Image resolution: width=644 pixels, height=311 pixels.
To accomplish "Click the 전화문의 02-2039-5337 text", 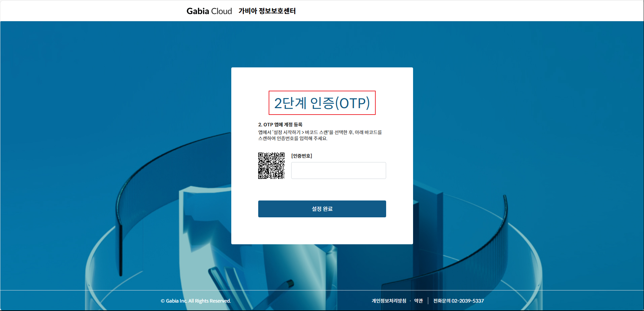I will [459, 301].
